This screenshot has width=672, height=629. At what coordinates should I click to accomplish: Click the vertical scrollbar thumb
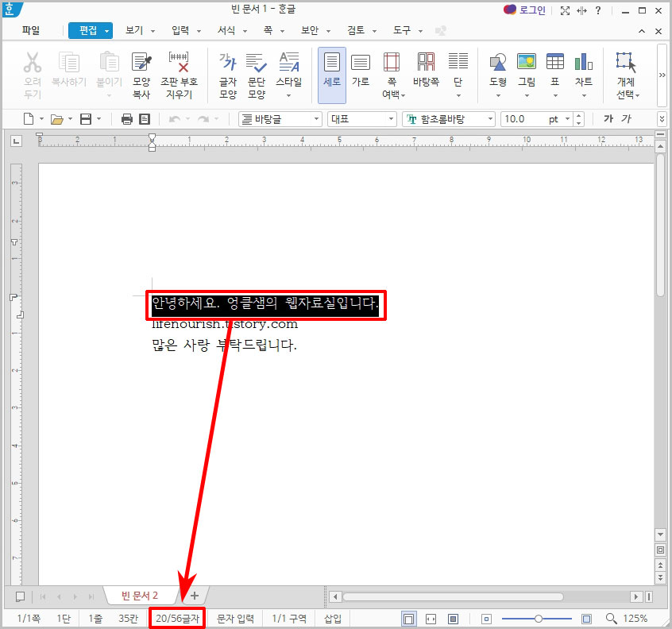660,225
